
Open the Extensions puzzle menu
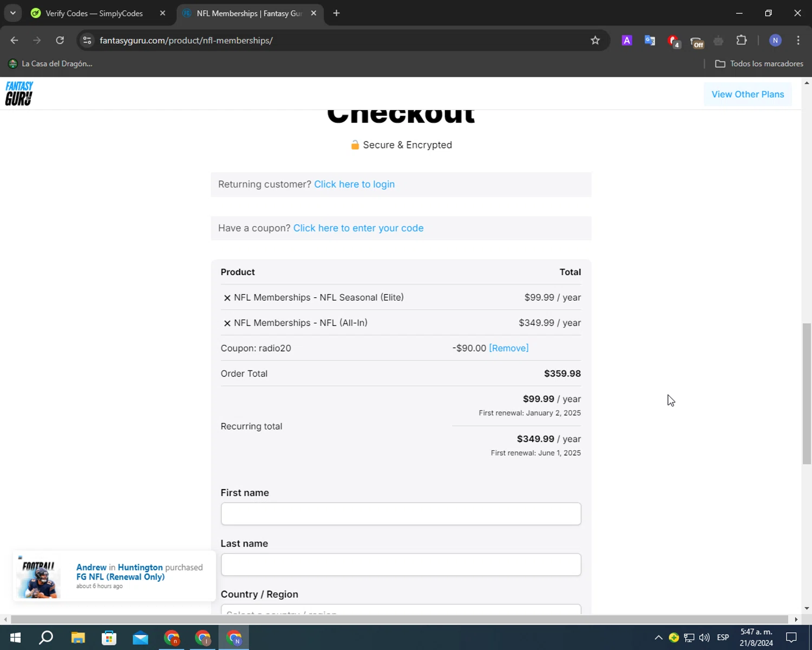point(742,40)
